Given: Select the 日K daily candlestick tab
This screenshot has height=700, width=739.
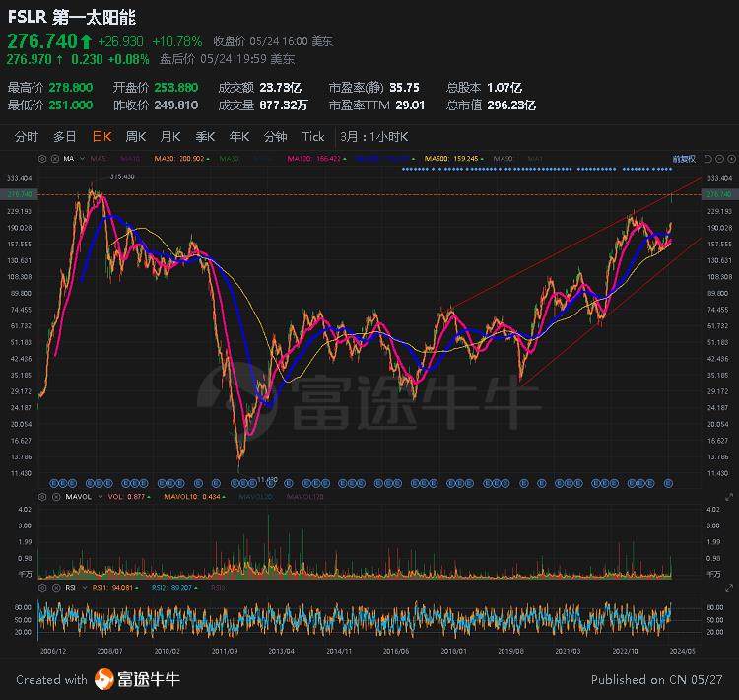Looking at the screenshot, I should 101,137.
